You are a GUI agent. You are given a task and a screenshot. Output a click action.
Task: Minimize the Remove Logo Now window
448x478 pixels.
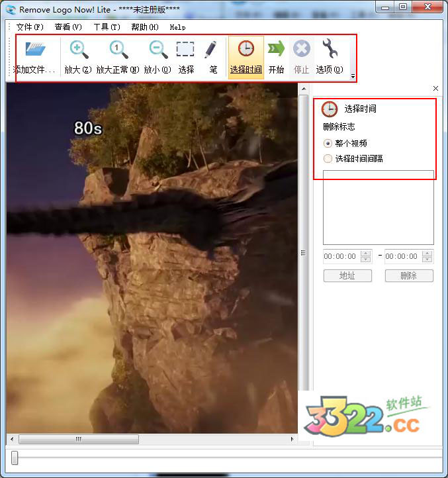click(385, 7)
